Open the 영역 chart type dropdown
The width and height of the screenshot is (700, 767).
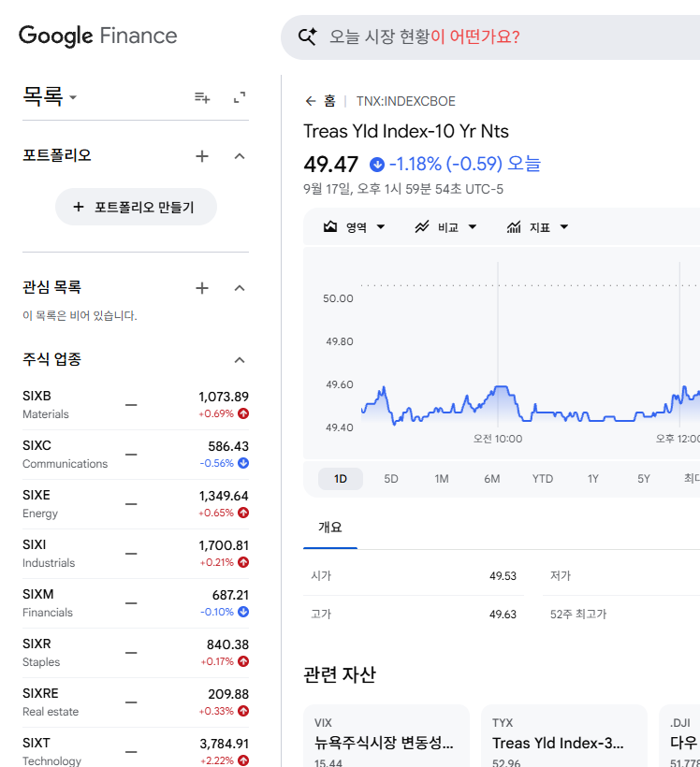(355, 227)
